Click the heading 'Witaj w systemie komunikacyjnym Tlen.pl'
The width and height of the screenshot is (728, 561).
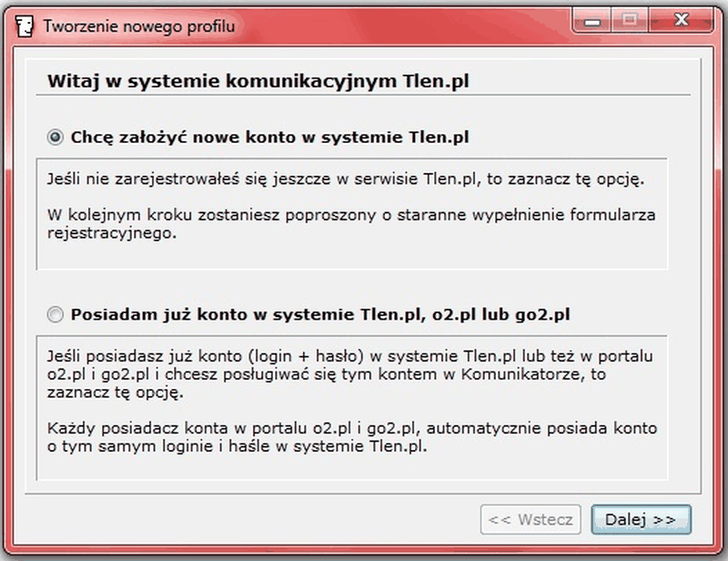[258, 81]
